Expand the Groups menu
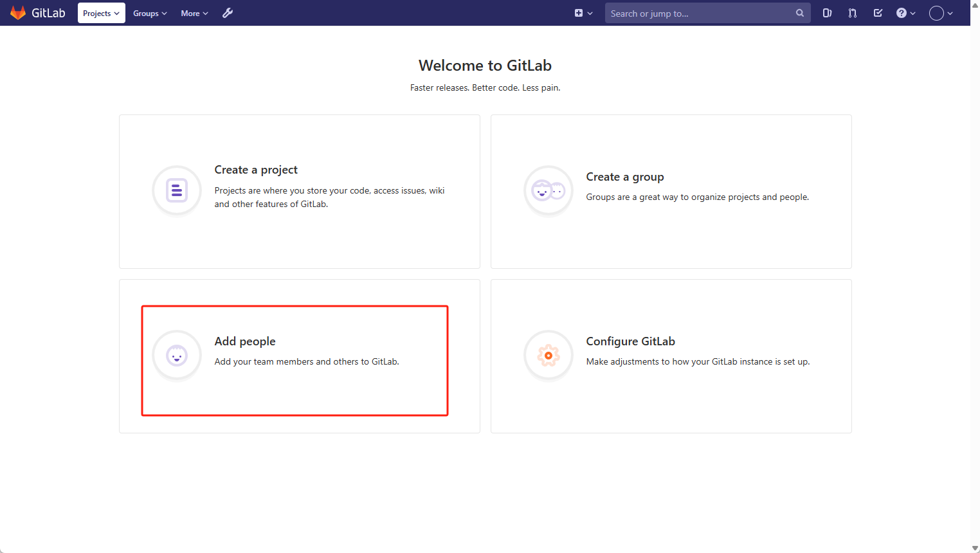The width and height of the screenshot is (980, 553). point(150,13)
